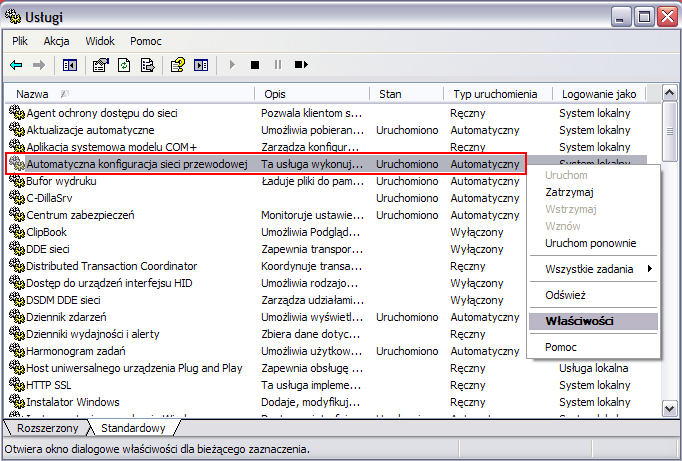Image resolution: width=682 pixels, height=461 pixels.
Task: Choose Właściwości in the context menu
Action: coord(580,321)
